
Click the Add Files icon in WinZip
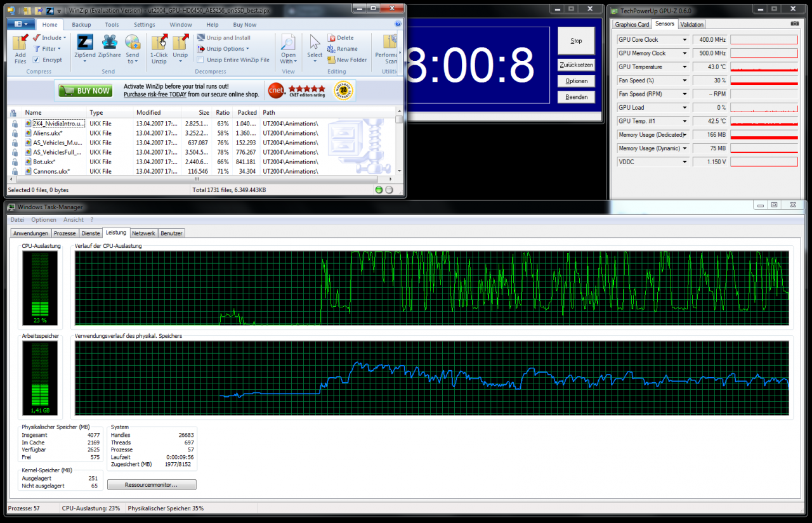(x=20, y=42)
